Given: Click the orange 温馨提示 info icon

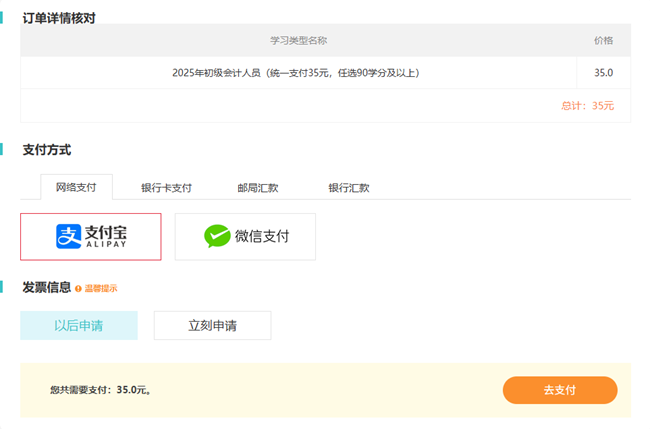Looking at the screenshot, I should pyautogui.click(x=79, y=289).
